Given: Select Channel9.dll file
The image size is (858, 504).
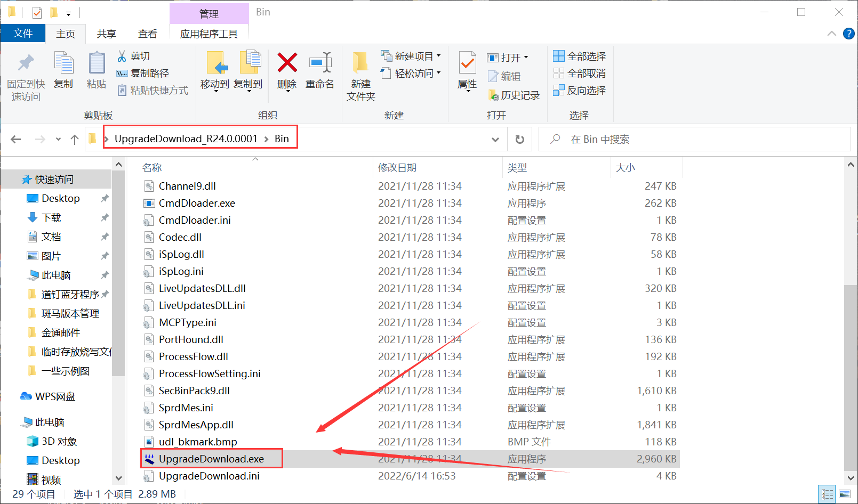Looking at the screenshot, I should point(187,186).
